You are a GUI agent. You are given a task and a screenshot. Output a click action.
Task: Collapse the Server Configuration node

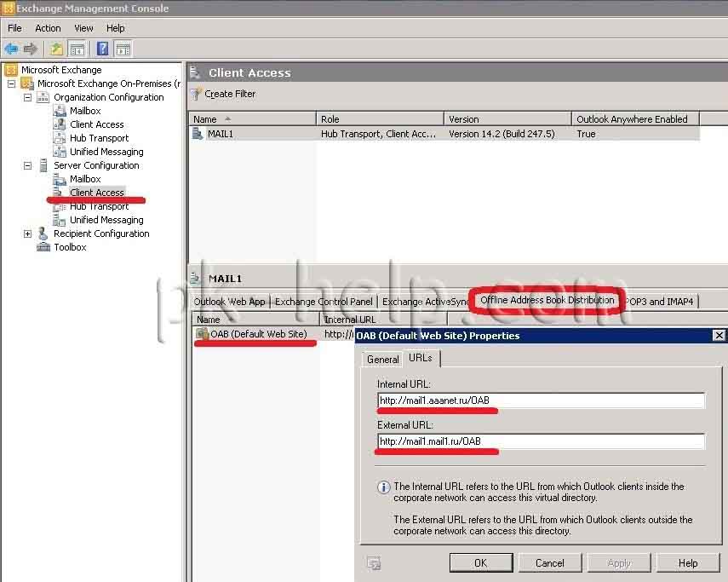27,165
